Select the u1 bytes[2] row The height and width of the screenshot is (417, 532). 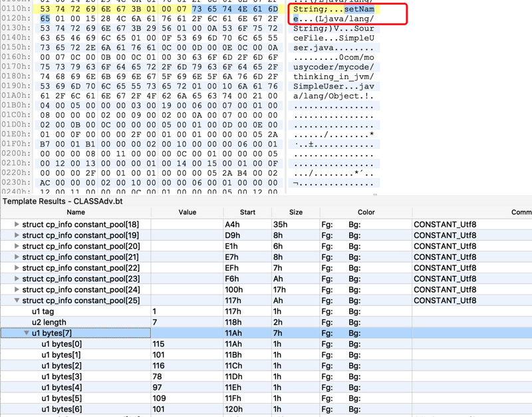266,365
